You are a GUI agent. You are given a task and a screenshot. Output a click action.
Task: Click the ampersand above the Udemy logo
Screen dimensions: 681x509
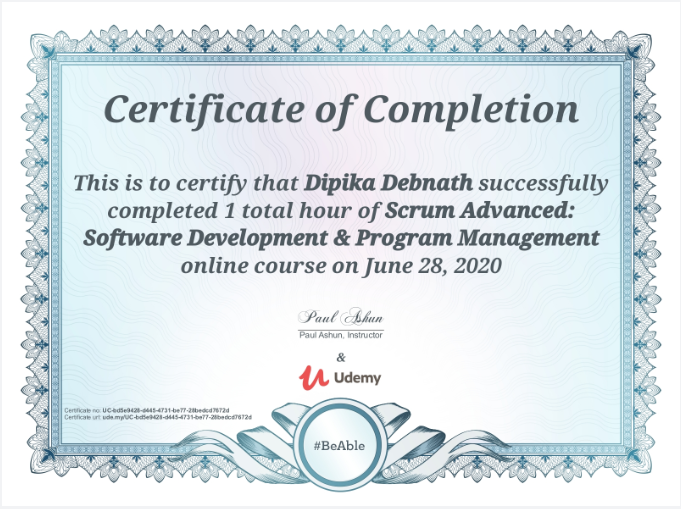tap(341, 357)
